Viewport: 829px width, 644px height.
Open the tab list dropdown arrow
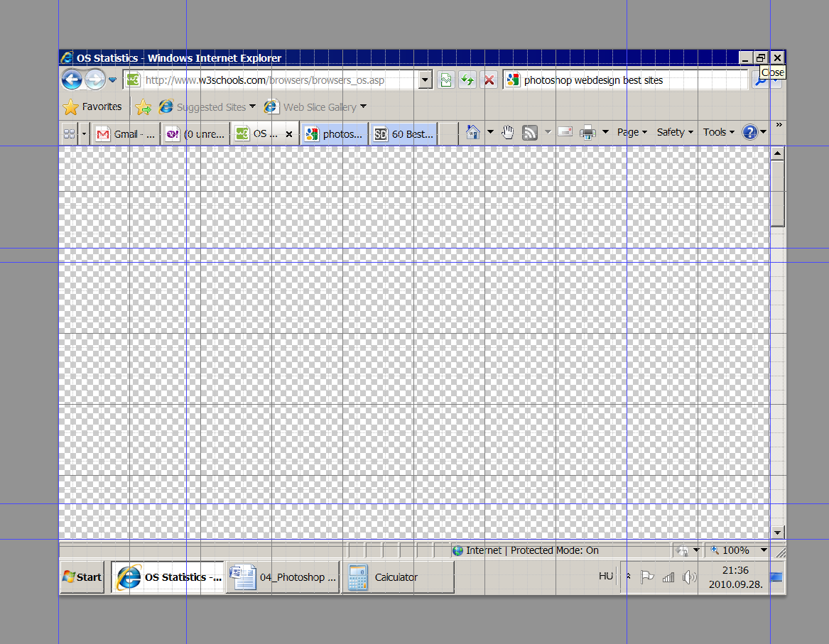click(84, 133)
